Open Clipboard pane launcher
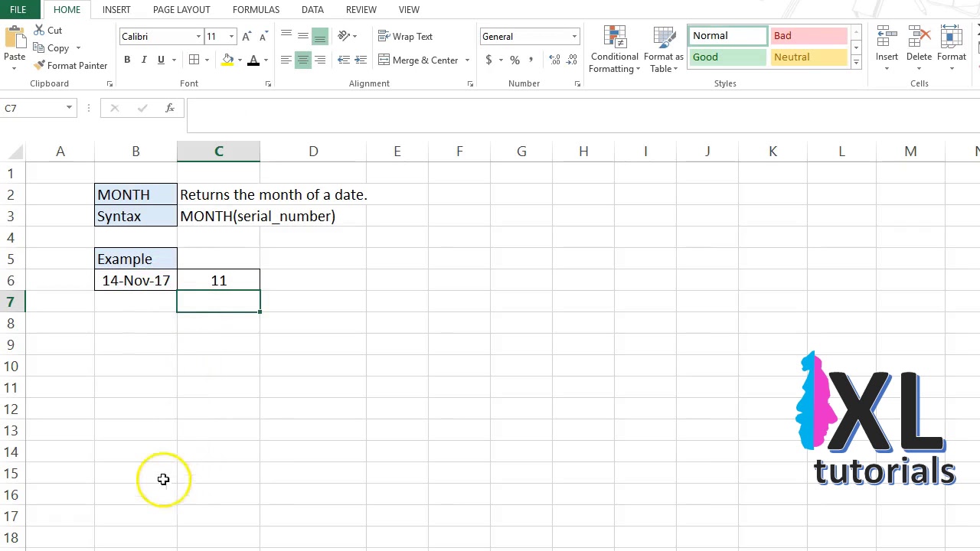The height and width of the screenshot is (551, 980). pos(109,84)
